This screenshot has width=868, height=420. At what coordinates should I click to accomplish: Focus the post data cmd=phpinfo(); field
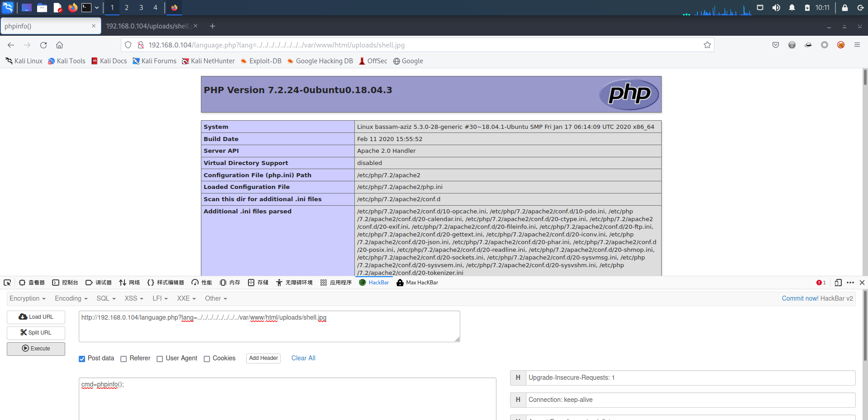click(x=287, y=399)
